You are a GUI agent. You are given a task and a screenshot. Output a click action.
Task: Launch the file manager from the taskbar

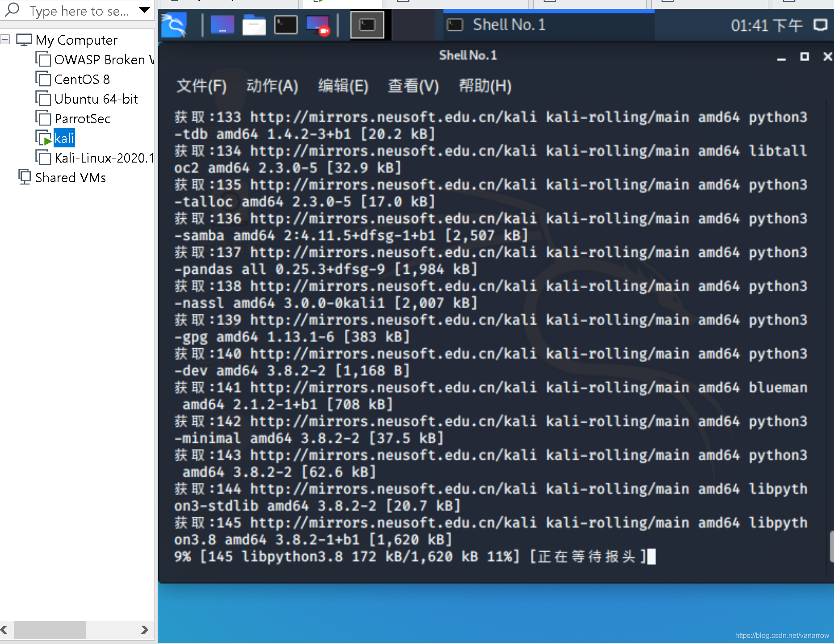point(254,25)
